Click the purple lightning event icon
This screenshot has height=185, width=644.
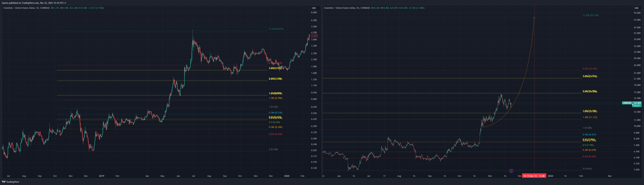click(511, 171)
